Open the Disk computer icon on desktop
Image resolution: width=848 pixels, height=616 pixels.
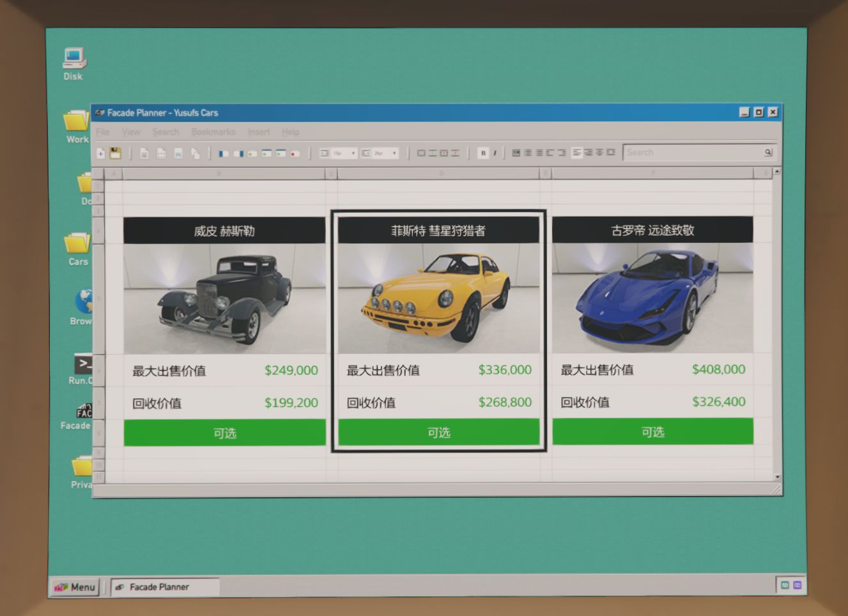coord(73,64)
